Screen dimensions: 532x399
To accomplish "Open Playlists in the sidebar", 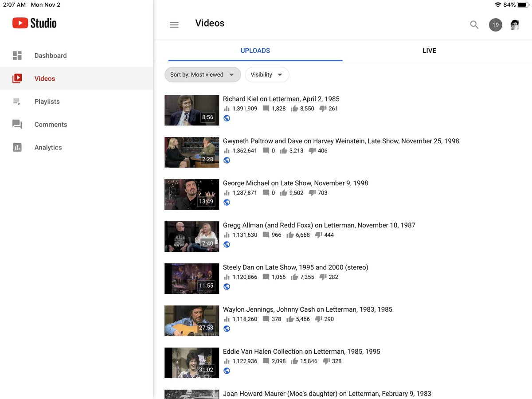I will click(76, 102).
